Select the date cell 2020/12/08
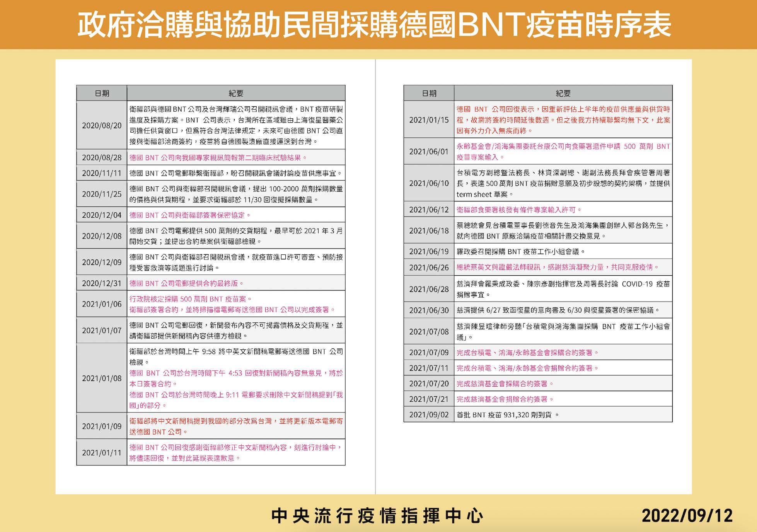Viewport: 757px width, 532px height. click(x=102, y=235)
